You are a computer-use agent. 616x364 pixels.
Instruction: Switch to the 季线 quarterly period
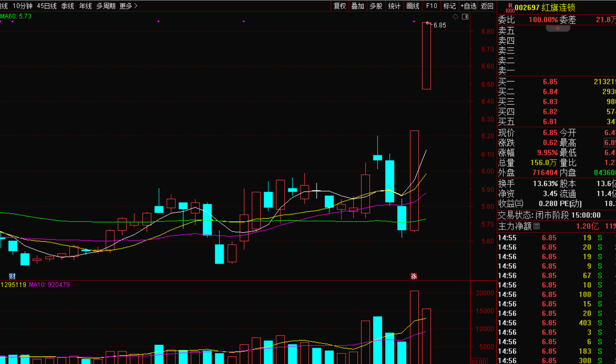[67, 6]
